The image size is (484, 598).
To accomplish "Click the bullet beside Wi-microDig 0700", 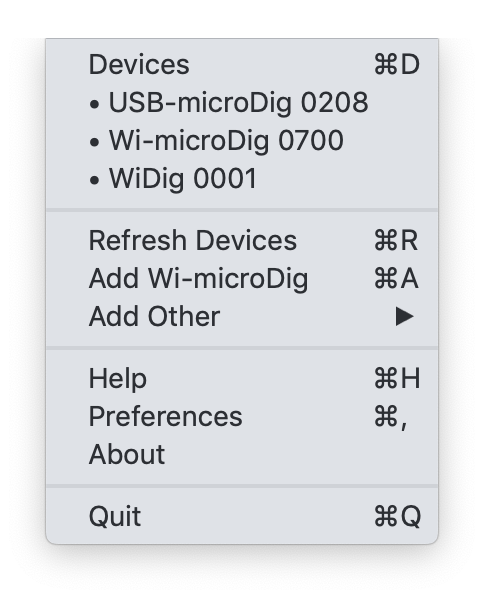I will click(x=94, y=142).
